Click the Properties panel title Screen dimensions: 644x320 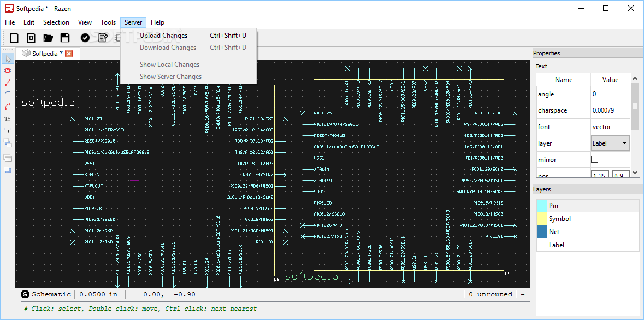[547, 53]
